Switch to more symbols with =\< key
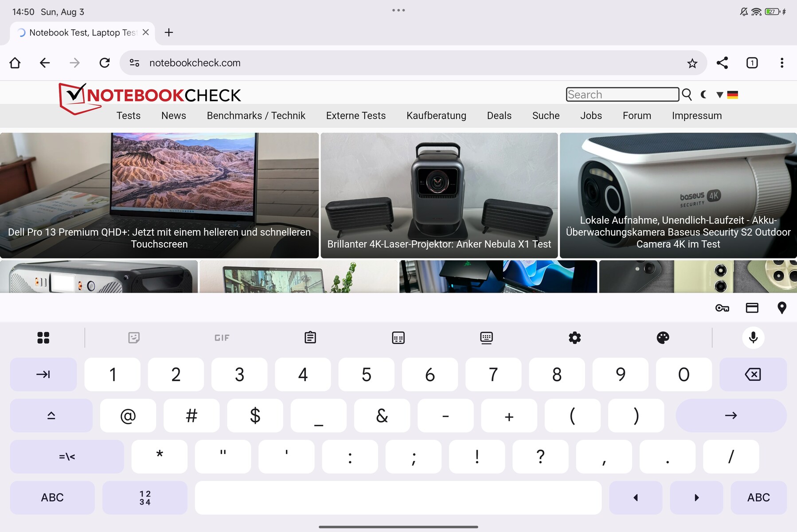The width and height of the screenshot is (797, 532). (67, 457)
